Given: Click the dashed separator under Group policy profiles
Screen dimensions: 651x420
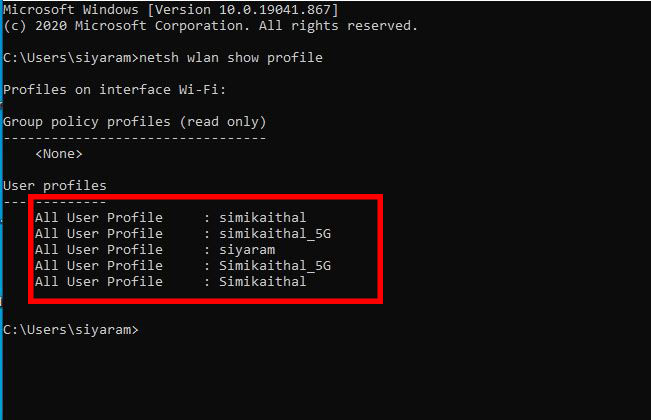Looking at the screenshot, I should coord(134,138).
